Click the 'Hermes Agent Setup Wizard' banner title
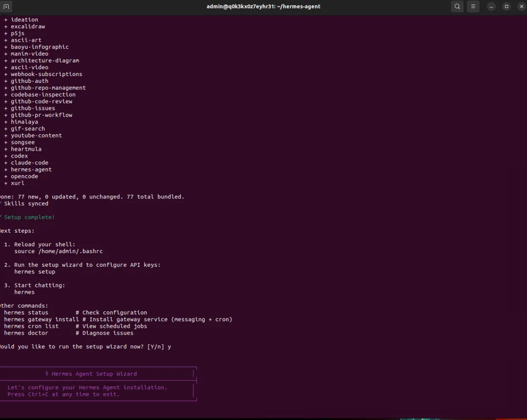Screen dimensions: 527x420 (91, 374)
